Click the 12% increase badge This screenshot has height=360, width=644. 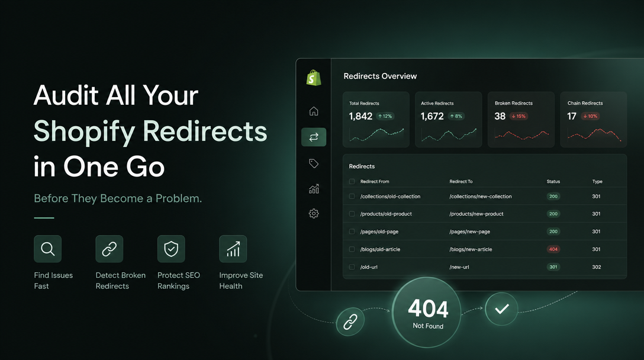pyautogui.click(x=385, y=116)
